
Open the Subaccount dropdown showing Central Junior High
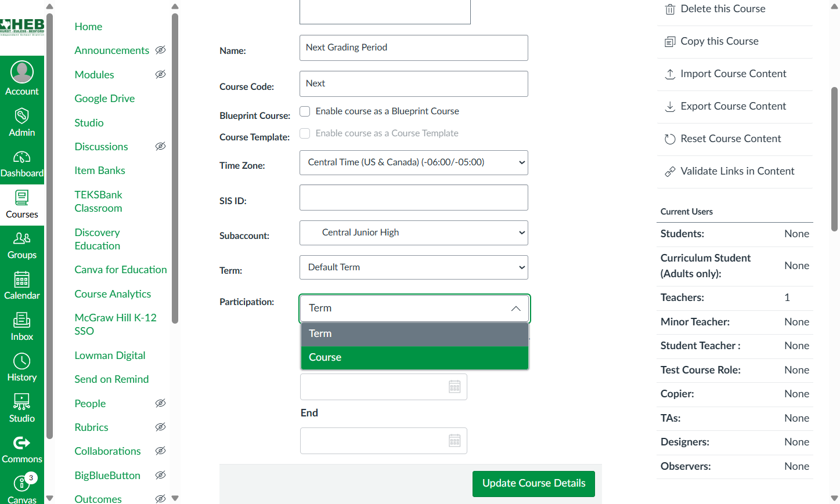[414, 233]
